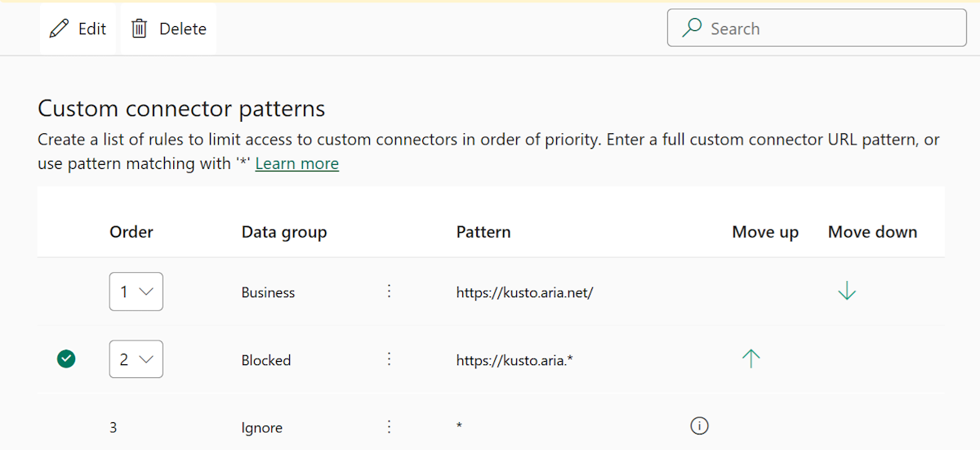Open more options for Blocked row

pyautogui.click(x=389, y=359)
